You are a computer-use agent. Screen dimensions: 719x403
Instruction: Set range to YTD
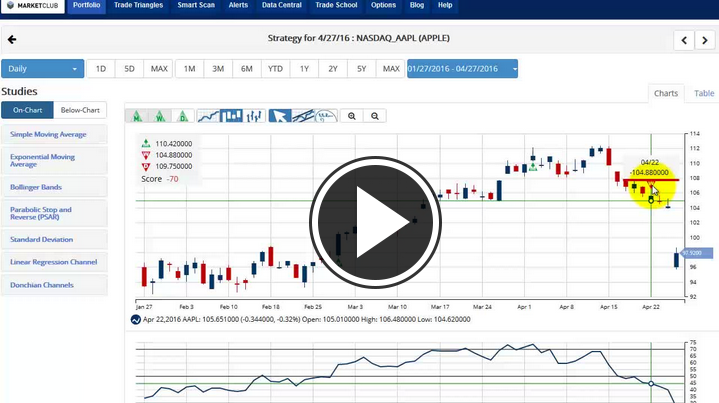click(x=276, y=69)
